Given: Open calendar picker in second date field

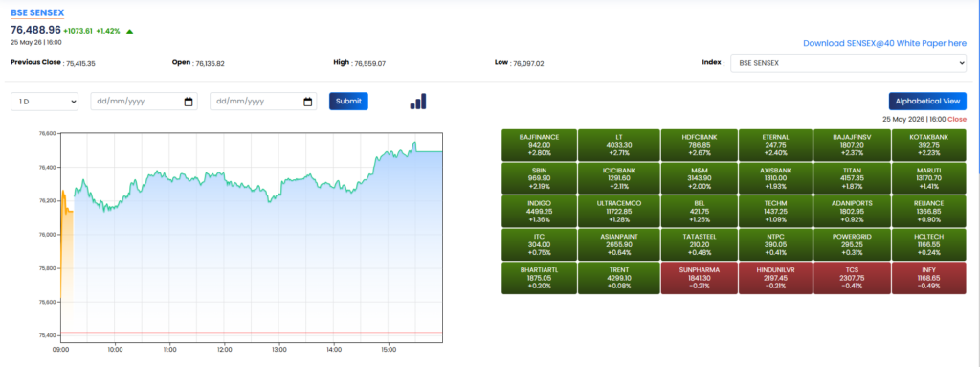Looking at the screenshot, I should tap(307, 102).
